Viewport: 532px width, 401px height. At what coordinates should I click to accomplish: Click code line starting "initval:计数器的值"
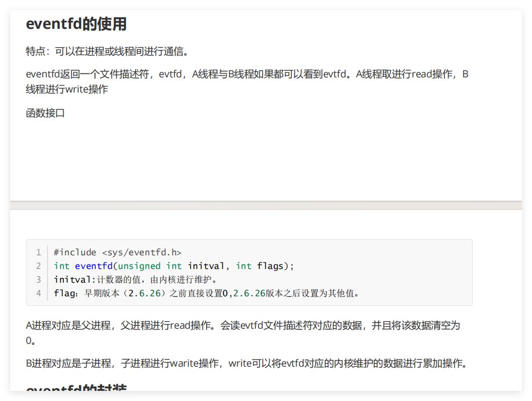coord(135,280)
